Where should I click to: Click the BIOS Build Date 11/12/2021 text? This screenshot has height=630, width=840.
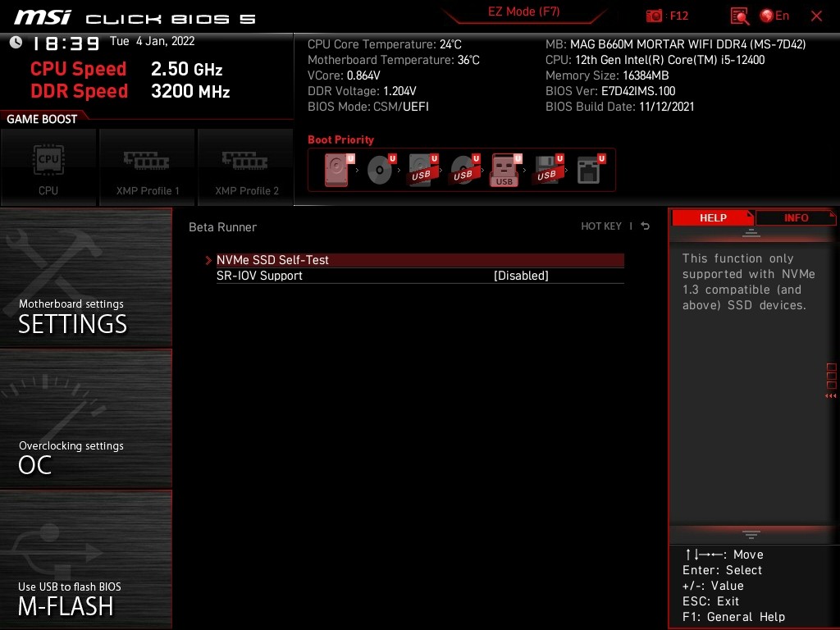pyautogui.click(x=620, y=107)
